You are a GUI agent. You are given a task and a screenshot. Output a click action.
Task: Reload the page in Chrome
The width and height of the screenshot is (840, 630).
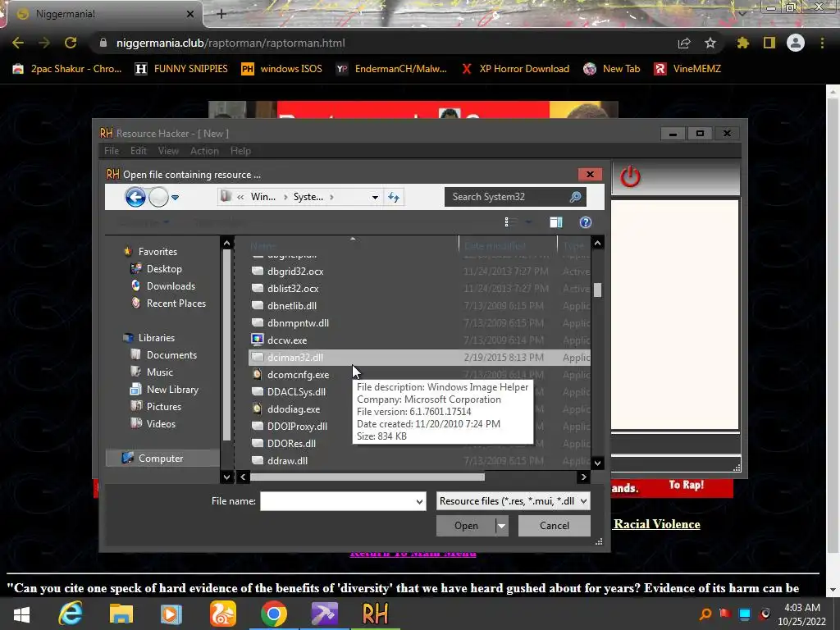pos(71,43)
